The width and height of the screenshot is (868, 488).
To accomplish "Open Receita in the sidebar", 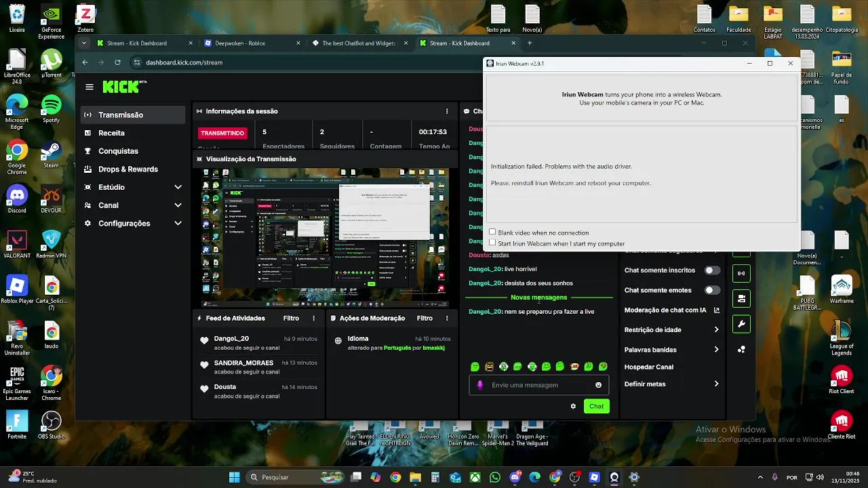I will 132,133.
